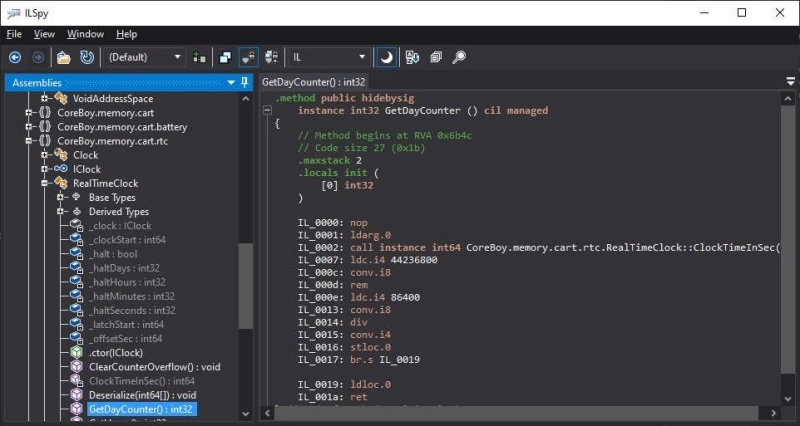Click the Manage assembly lists icon
This screenshot has height=426, width=800.
(199, 57)
